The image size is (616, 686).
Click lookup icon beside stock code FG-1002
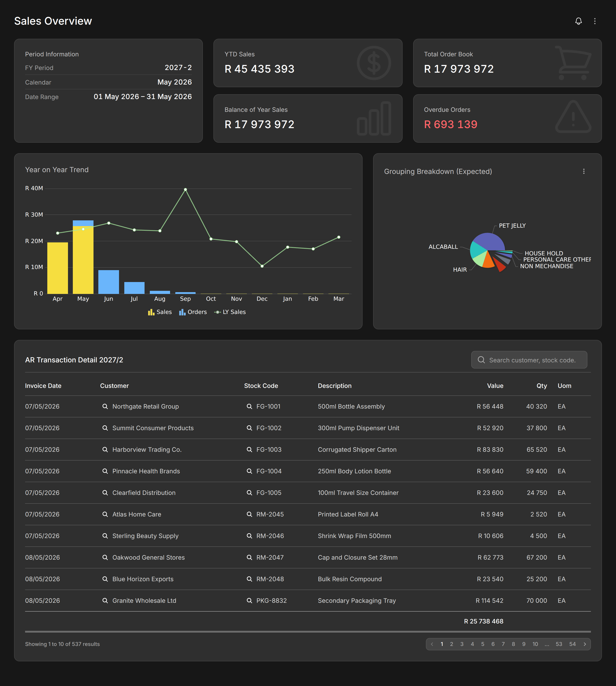tap(249, 428)
